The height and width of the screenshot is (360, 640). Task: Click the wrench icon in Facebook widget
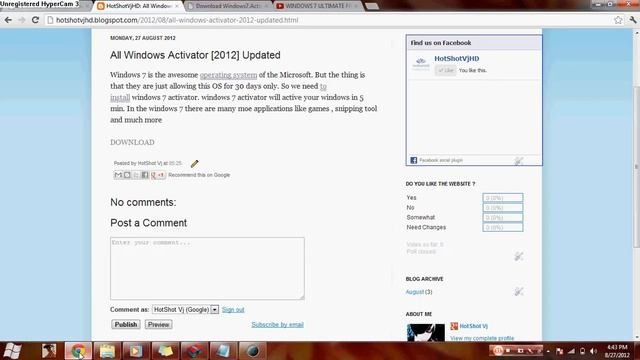click(518, 161)
